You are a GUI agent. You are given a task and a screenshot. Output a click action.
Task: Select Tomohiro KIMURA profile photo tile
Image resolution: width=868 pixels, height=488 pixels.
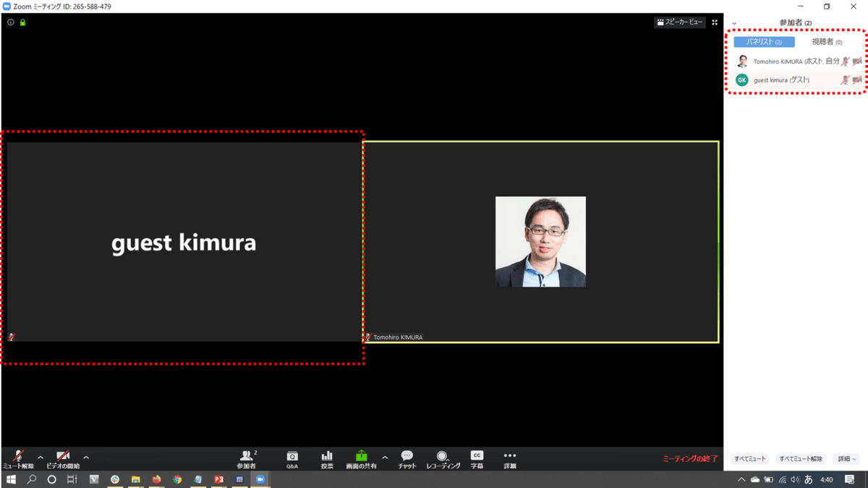point(540,242)
